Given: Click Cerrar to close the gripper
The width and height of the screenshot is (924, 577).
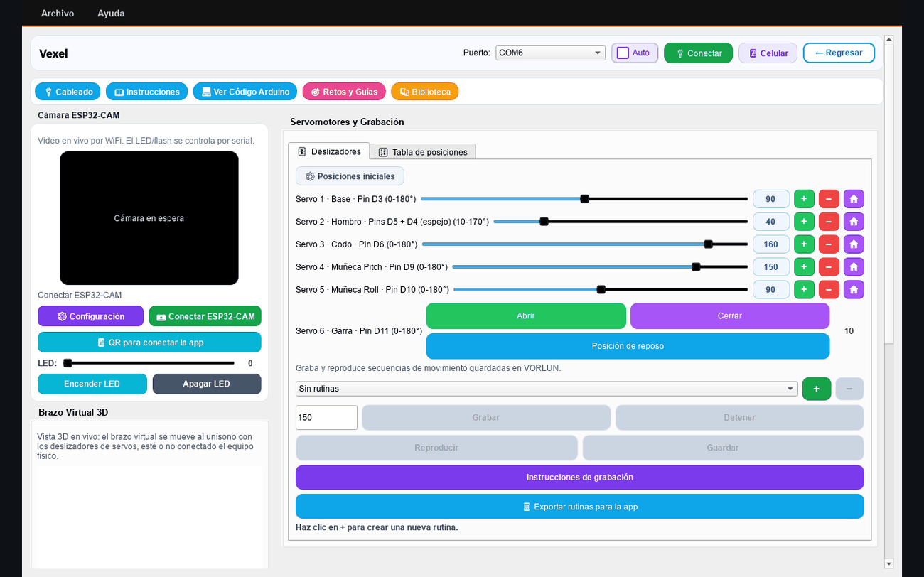Looking at the screenshot, I should 730,316.
